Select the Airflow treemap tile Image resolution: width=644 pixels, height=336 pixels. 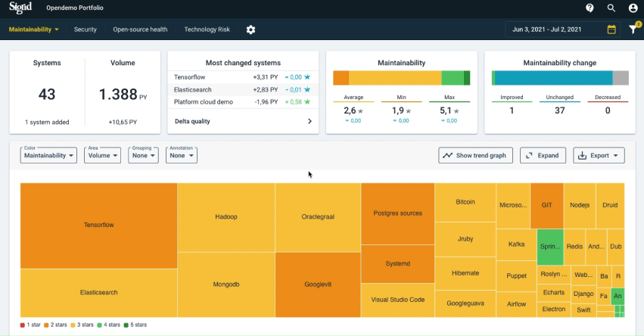coord(516,305)
